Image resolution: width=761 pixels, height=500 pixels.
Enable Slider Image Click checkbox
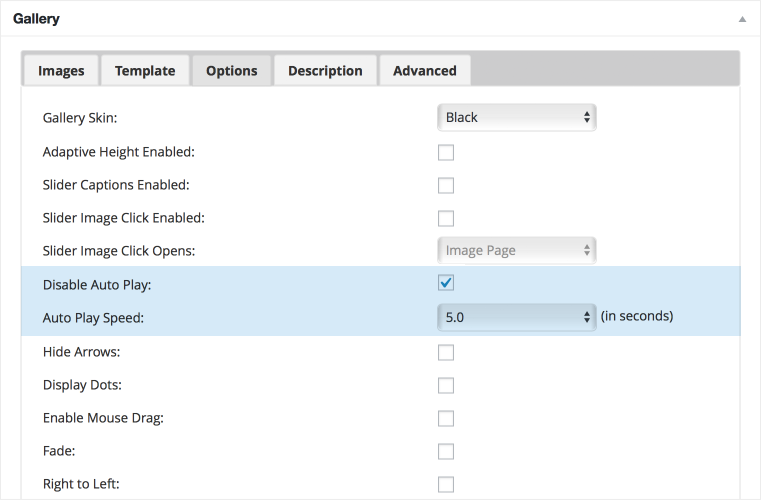[x=446, y=218]
